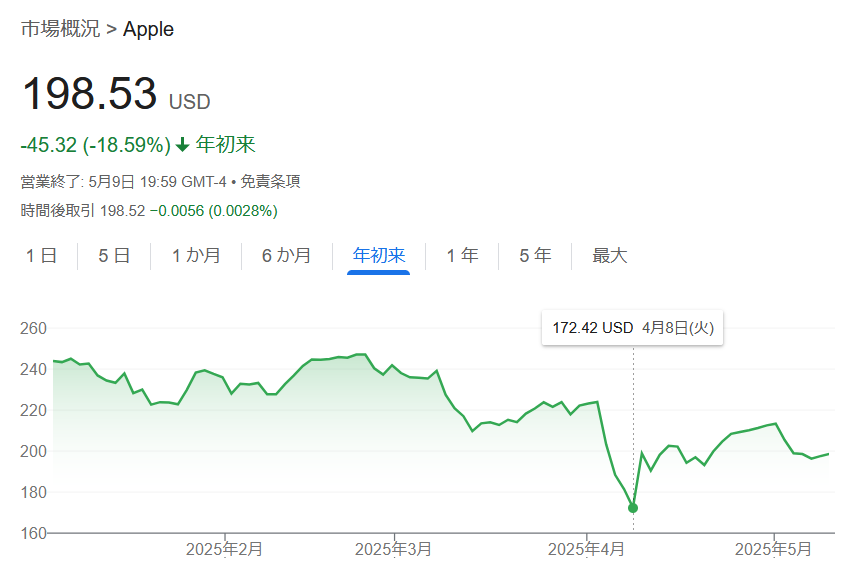Screen dimensions: 865x563
Task: Click the -45.32 (-18.59%) change text
Action: point(95,145)
